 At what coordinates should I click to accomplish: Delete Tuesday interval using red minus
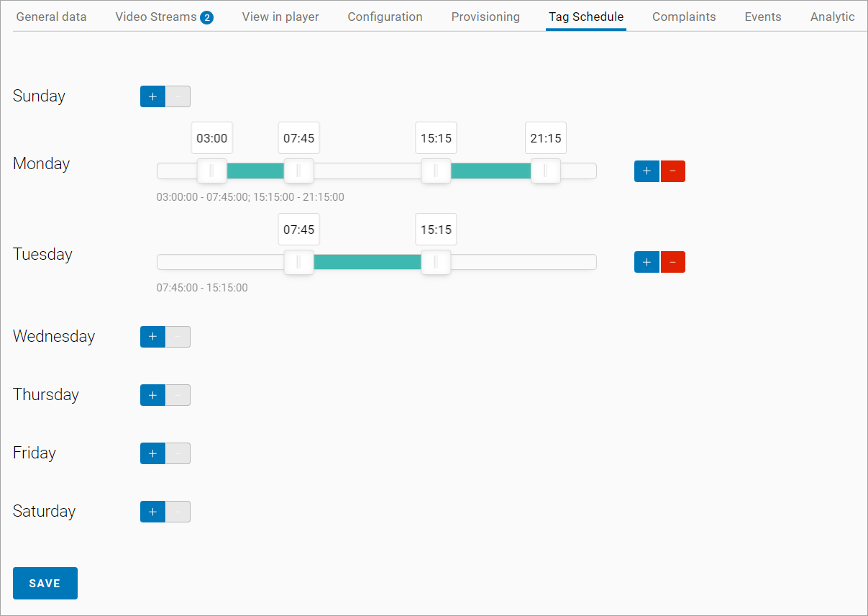(x=672, y=262)
